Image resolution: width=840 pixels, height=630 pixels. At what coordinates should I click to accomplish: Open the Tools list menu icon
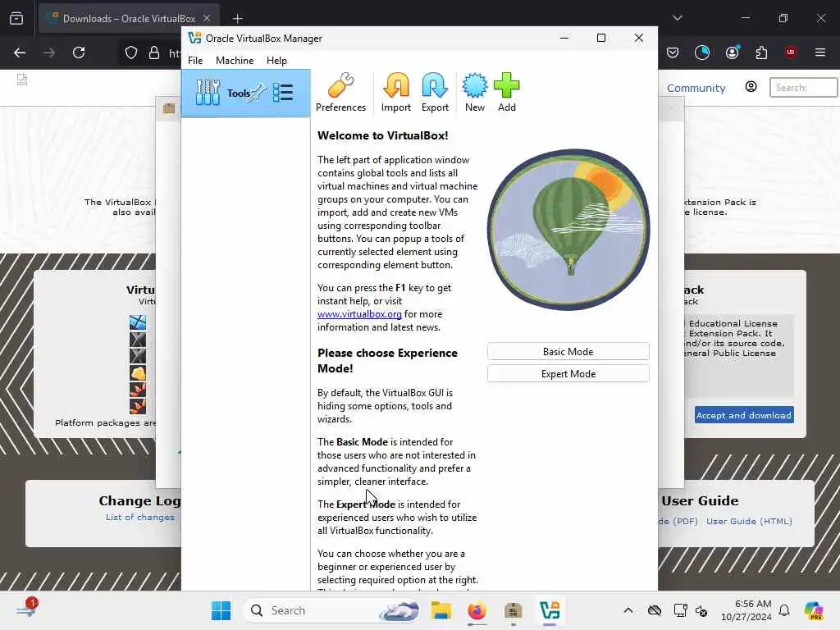tap(283, 93)
